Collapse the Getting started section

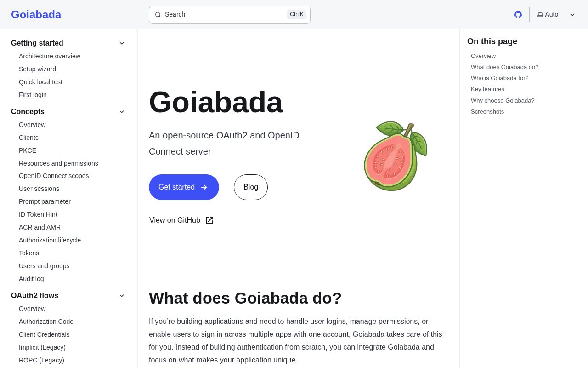[122, 43]
